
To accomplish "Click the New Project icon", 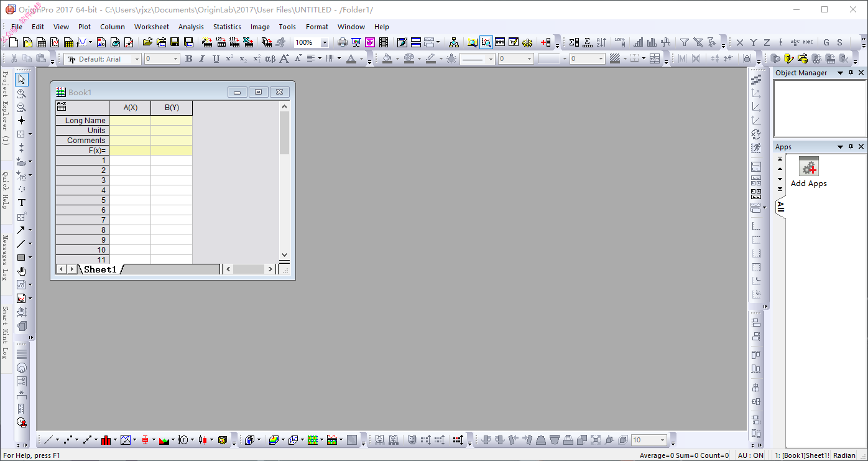I will 14,42.
